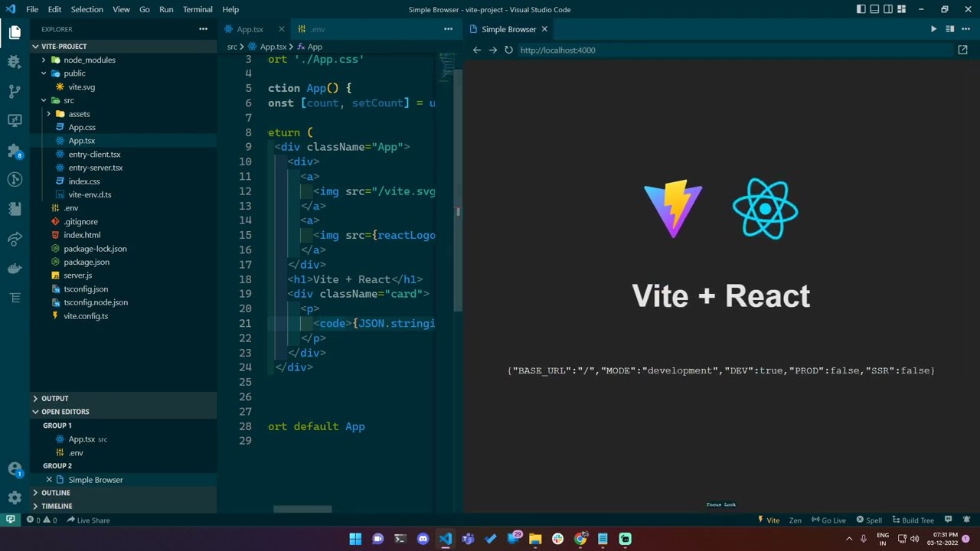Open the Manage gear icon
Screen dimensions: 980x551
click(x=15, y=497)
